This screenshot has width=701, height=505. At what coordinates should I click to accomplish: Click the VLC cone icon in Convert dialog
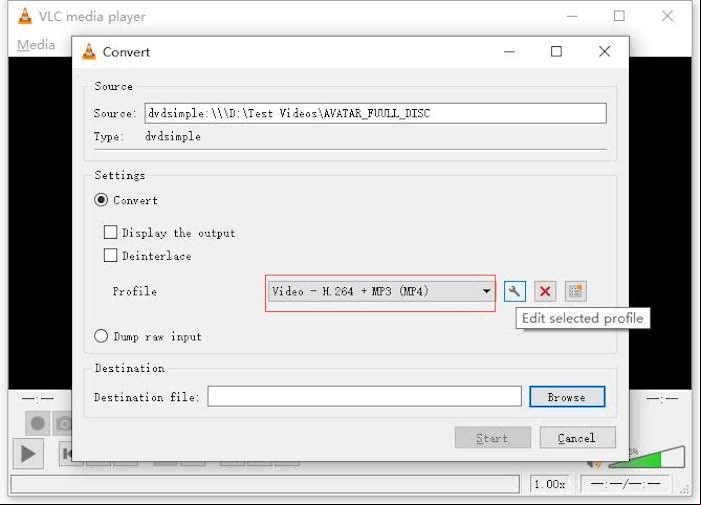pyautogui.click(x=89, y=52)
